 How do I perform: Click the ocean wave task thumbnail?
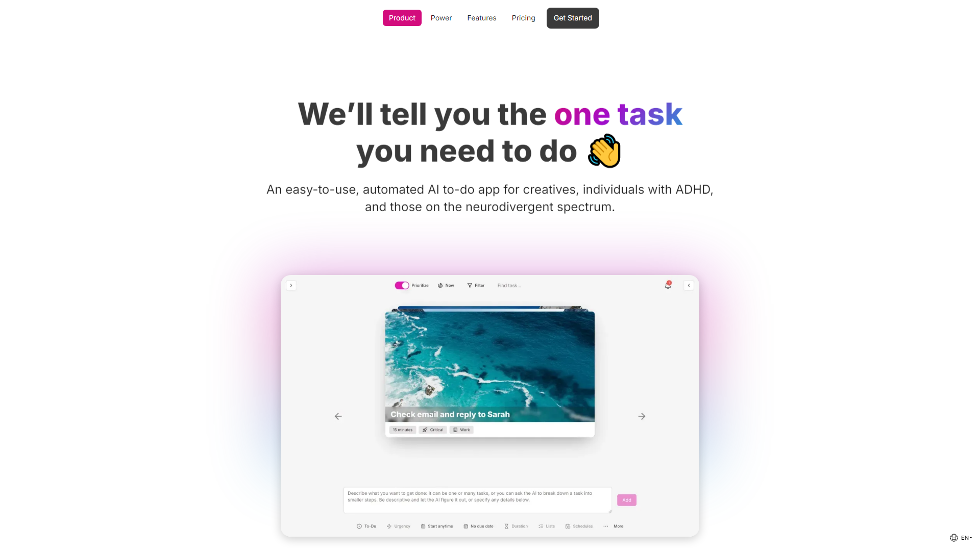[x=489, y=363]
